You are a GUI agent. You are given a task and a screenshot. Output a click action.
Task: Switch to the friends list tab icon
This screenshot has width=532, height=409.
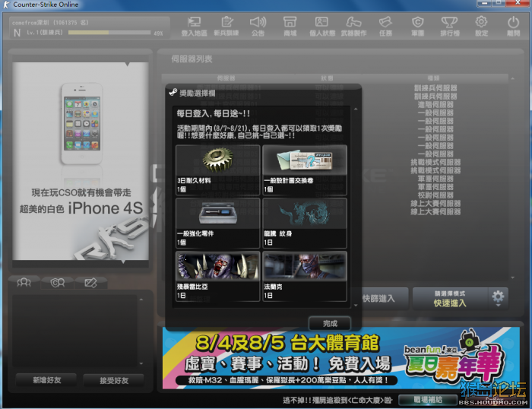(x=24, y=282)
